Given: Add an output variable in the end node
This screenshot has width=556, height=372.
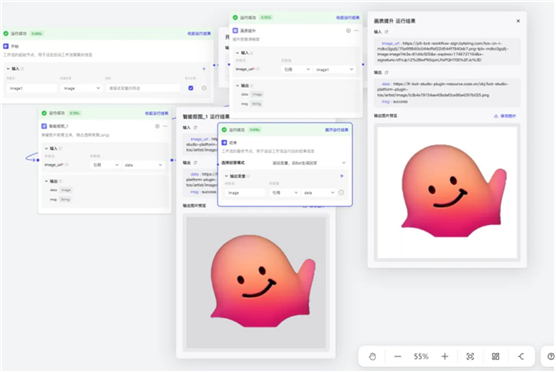Looking at the screenshot, I should click(x=341, y=176).
